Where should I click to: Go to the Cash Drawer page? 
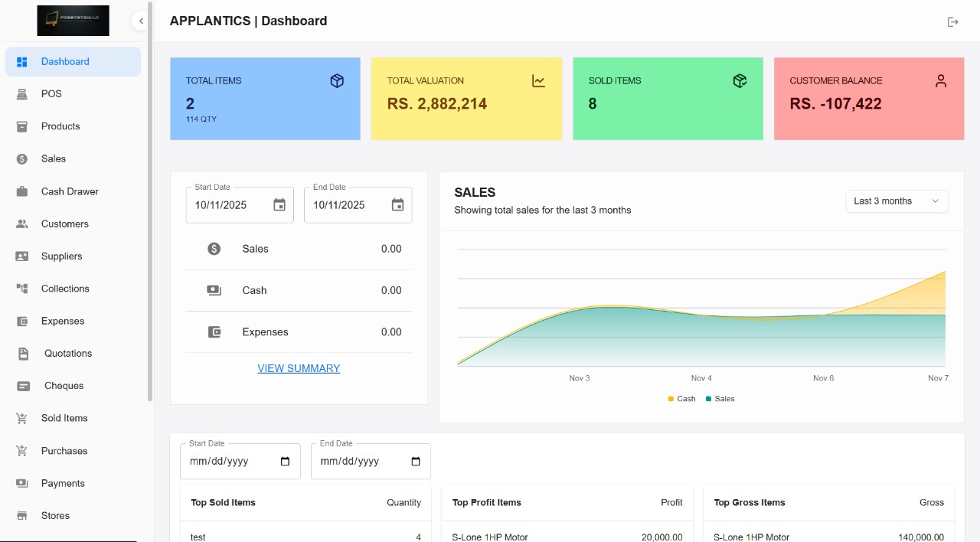(x=70, y=191)
